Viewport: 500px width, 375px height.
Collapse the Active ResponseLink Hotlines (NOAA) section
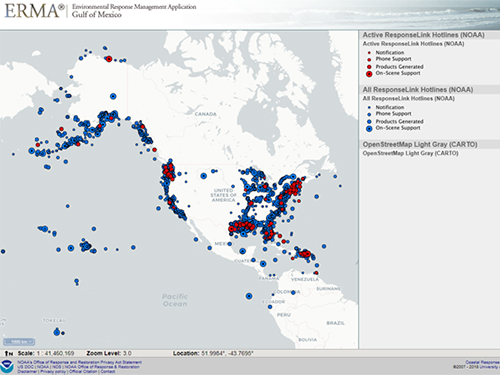click(x=429, y=35)
